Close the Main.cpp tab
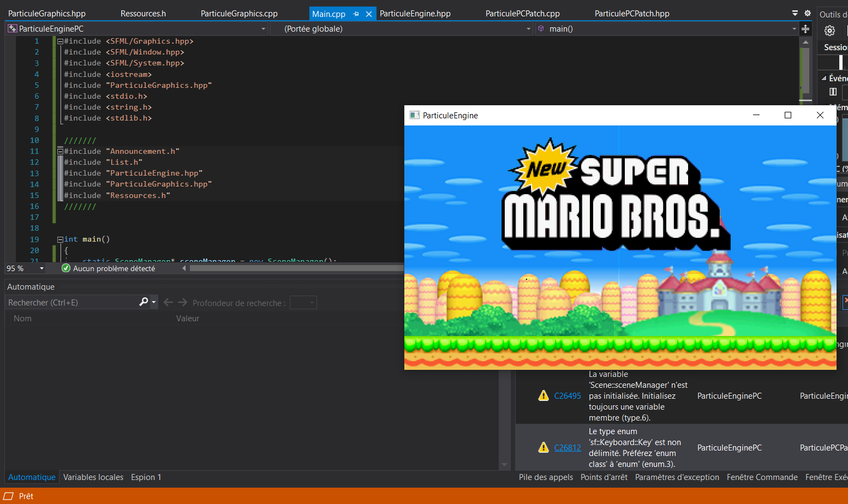 tap(369, 14)
